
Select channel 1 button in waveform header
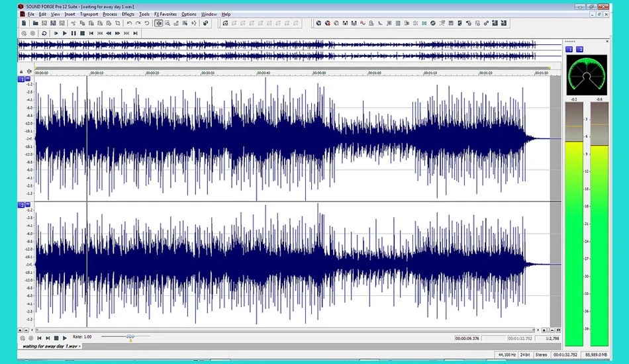click(x=21, y=79)
